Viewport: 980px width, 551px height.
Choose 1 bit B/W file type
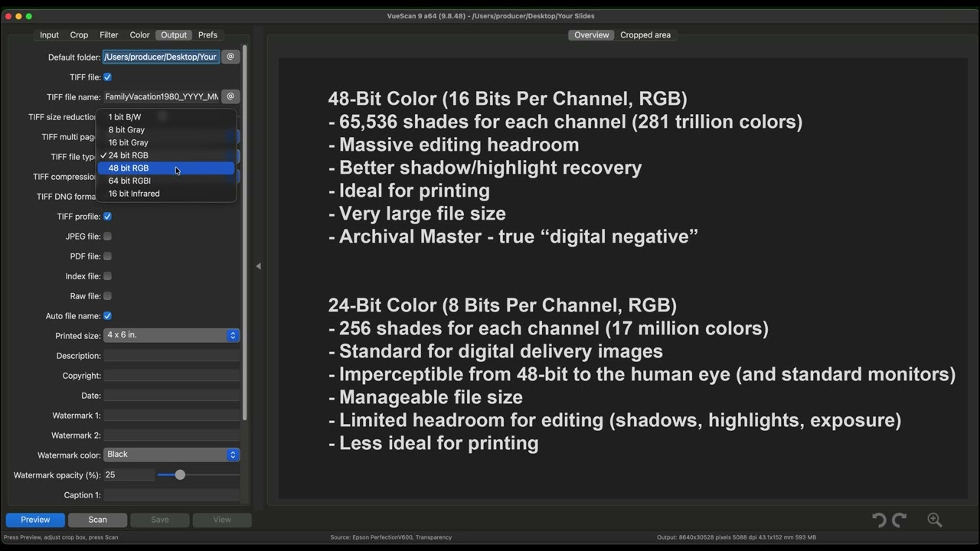[x=166, y=117]
